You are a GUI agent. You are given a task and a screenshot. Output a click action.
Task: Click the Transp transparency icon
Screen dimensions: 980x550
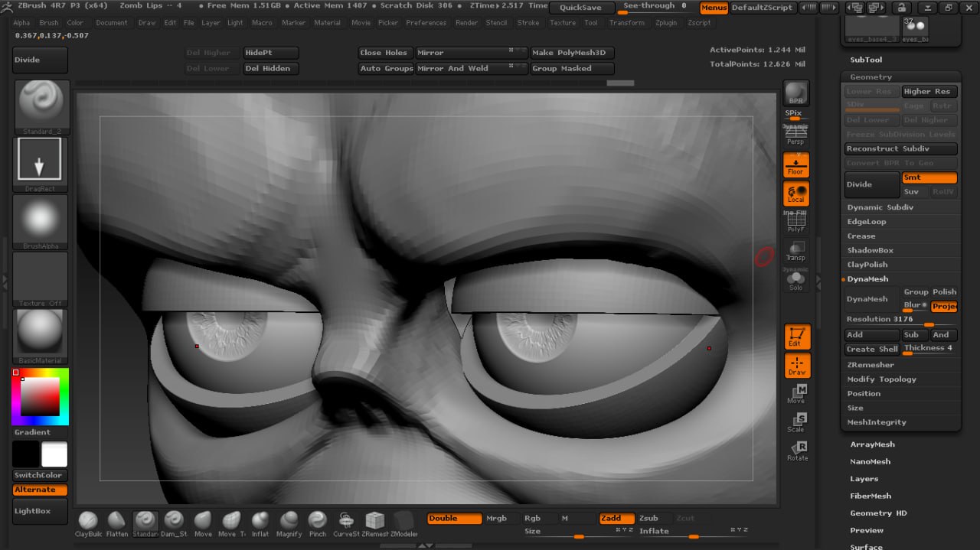[x=796, y=250]
